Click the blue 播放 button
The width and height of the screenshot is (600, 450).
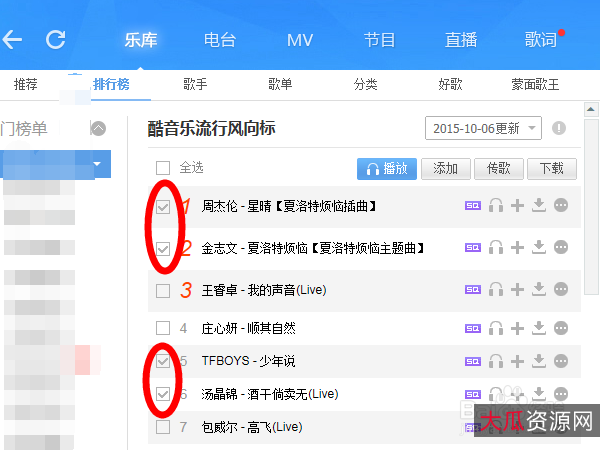387,169
